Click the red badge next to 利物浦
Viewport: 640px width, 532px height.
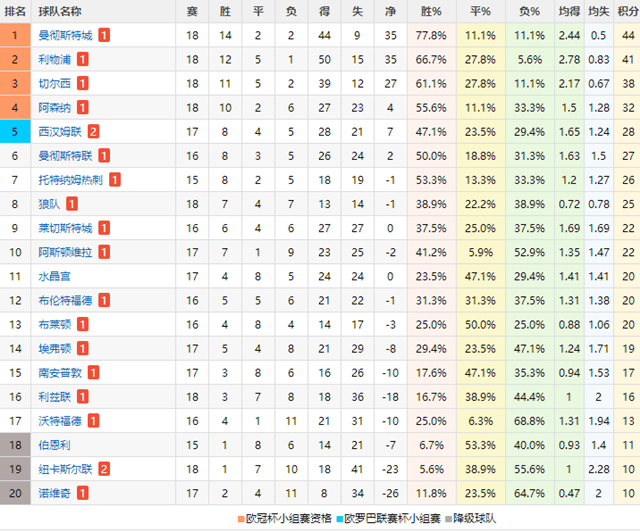[x=83, y=59]
